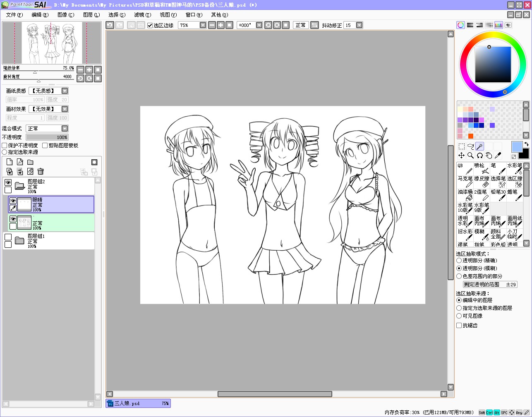532x417 pixels.
Task: Show the 图层组1 layer group
Action: pyautogui.click(x=8, y=237)
